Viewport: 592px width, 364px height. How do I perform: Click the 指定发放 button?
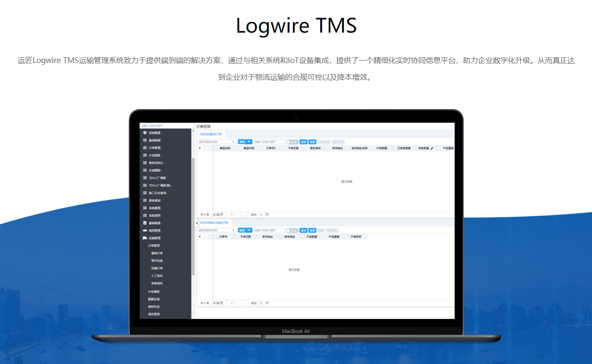[x=338, y=142]
